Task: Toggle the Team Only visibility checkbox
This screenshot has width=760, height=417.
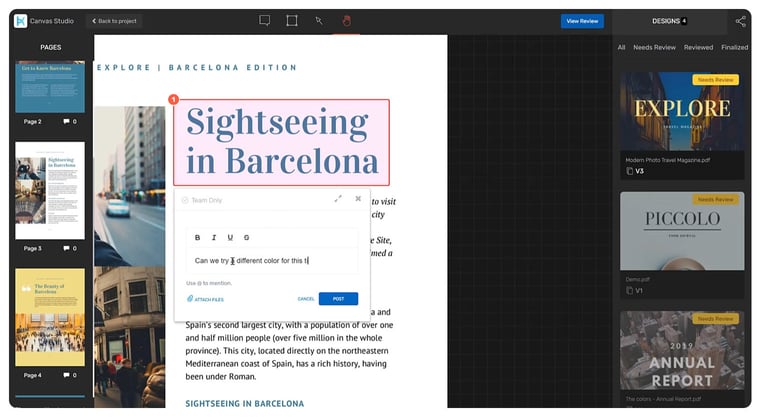Action: coord(185,200)
